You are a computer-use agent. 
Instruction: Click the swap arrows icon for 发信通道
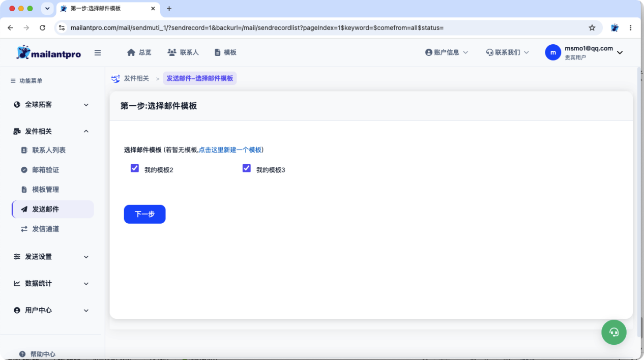[x=24, y=229]
